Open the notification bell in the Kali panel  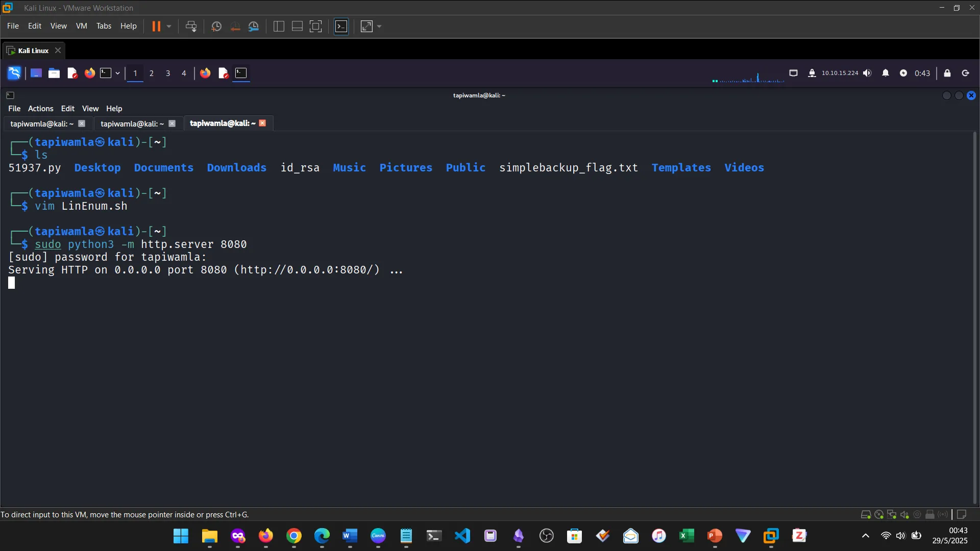click(886, 73)
